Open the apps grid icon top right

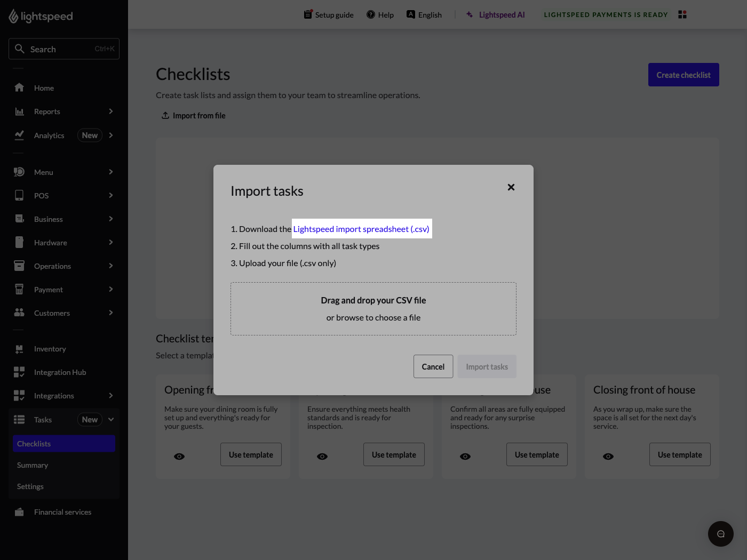[x=682, y=14]
